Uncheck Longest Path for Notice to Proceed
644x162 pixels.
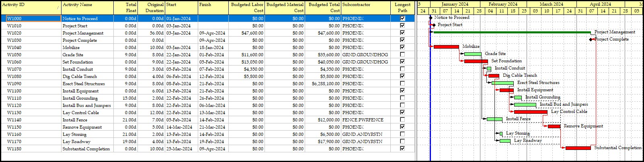pyautogui.click(x=402, y=18)
